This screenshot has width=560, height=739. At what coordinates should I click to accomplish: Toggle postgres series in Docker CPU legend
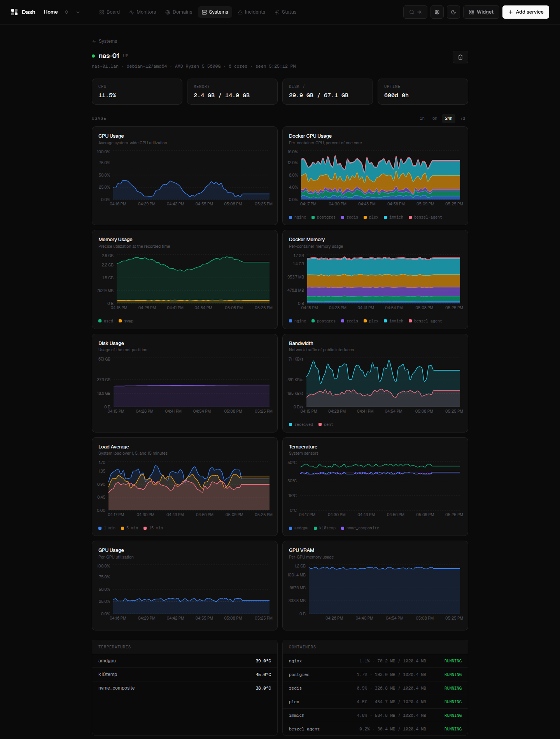[x=324, y=217]
